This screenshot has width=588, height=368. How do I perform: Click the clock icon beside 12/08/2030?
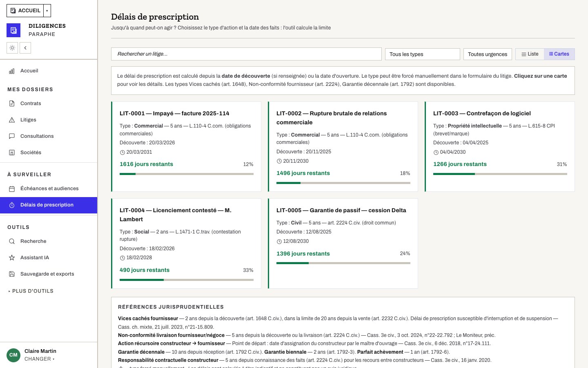point(279,242)
